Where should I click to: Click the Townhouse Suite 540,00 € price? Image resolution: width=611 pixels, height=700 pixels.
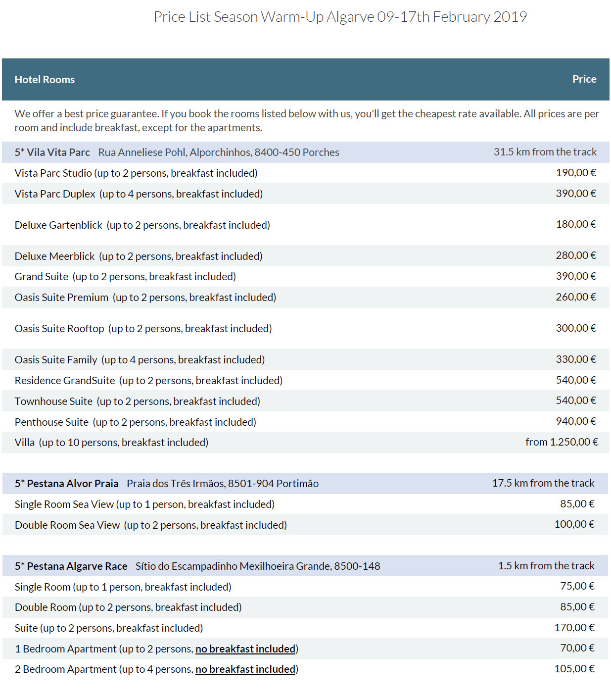[576, 400]
